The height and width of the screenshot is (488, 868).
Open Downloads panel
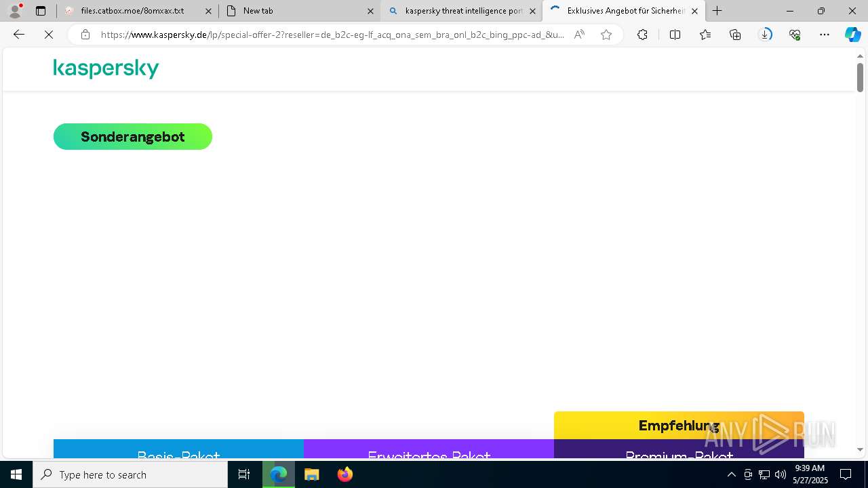(765, 35)
